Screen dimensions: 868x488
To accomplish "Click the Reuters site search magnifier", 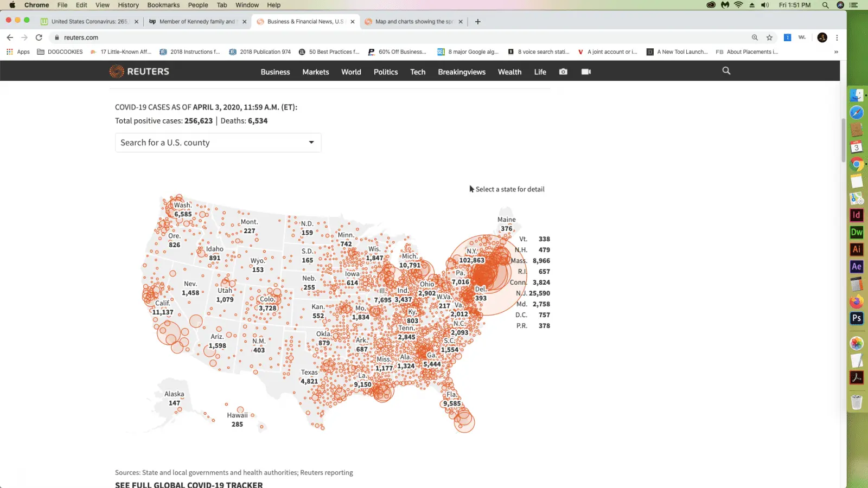I will coord(726,71).
